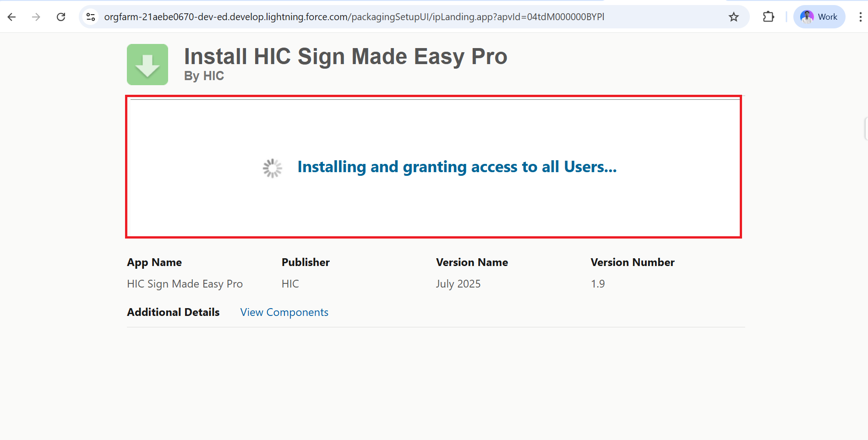Image resolution: width=868 pixels, height=440 pixels.
Task: Click the July 2025 version name
Action: coord(458,284)
